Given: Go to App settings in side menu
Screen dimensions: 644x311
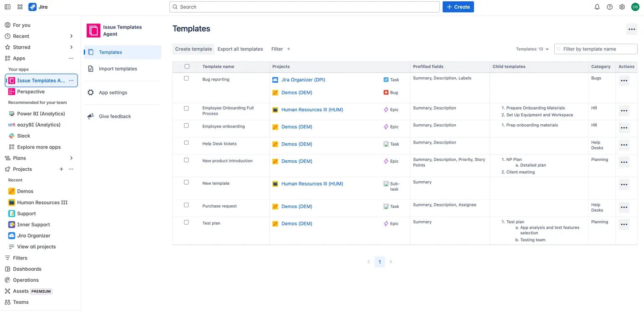Looking at the screenshot, I should tap(113, 93).
